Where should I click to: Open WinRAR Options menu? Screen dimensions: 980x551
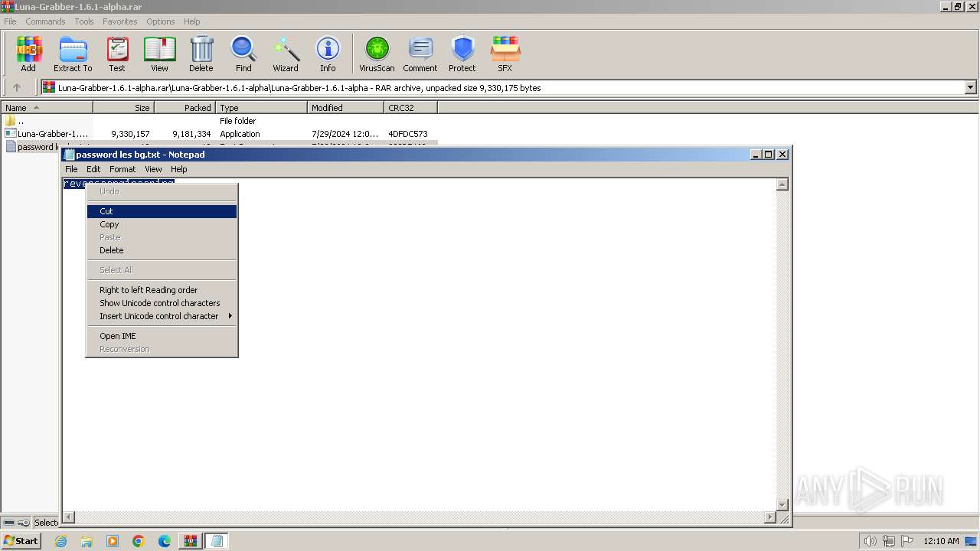(x=161, y=21)
